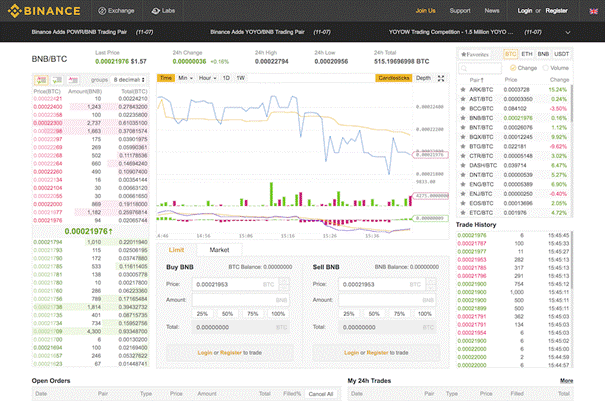
Task: Sort market list by Pair
Action: [x=476, y=80]
